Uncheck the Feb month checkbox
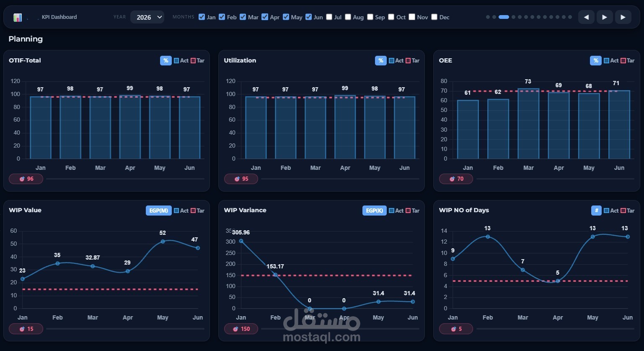The height and width of the screenshot is (351, 644). [x=222, y=17]
